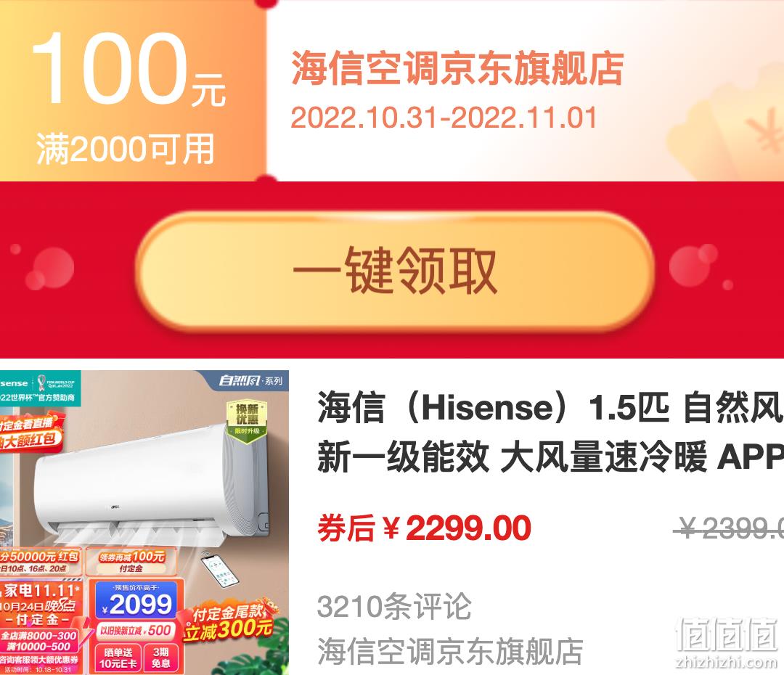784x675 pixels.
Task: Click the 3期免息 tag
Action: 160,658
